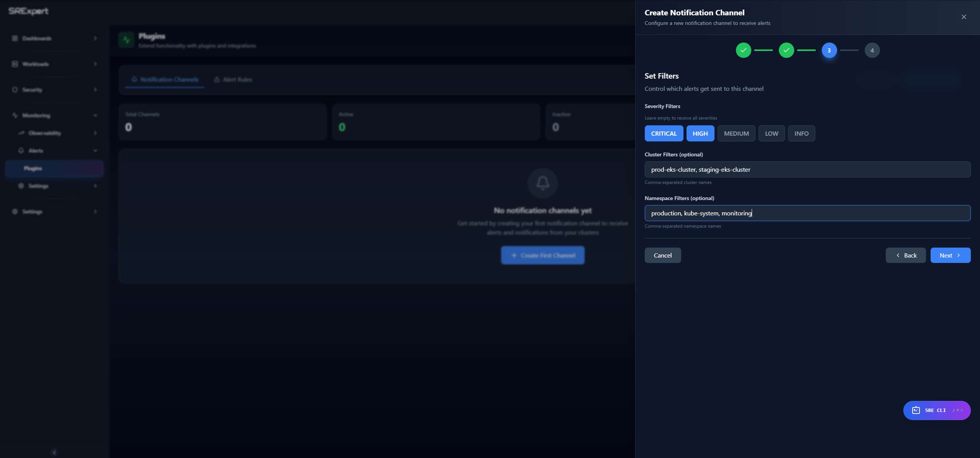Enable the MEDIUM severity filter

point(736,133)
